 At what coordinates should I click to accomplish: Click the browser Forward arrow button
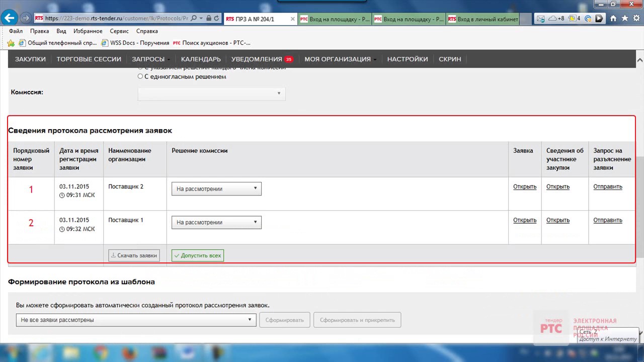[26, 18]
